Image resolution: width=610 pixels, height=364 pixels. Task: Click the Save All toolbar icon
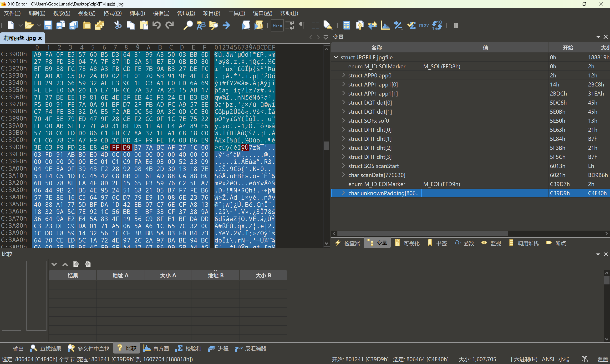[x=74, y=25]
